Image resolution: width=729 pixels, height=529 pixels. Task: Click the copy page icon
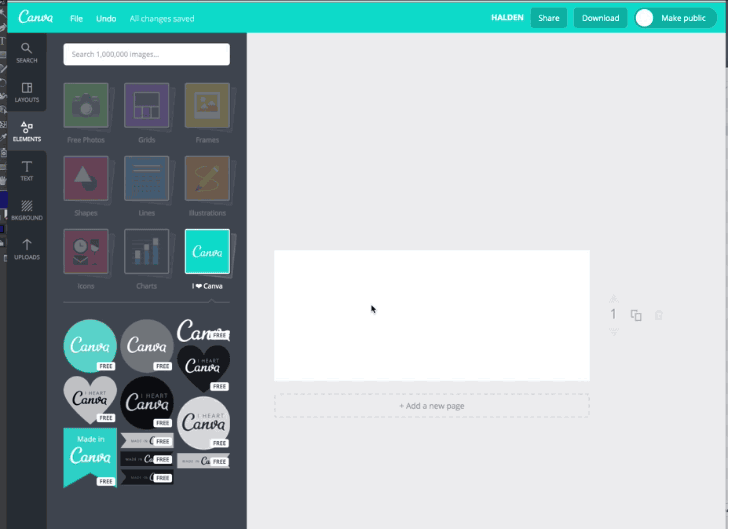coord(636,315)
